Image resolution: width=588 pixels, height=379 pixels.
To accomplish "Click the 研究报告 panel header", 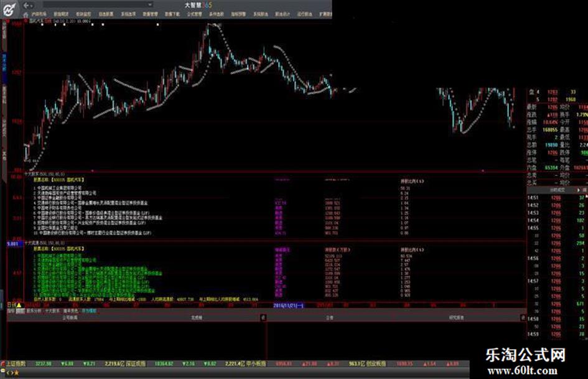I will pos(456,318).
